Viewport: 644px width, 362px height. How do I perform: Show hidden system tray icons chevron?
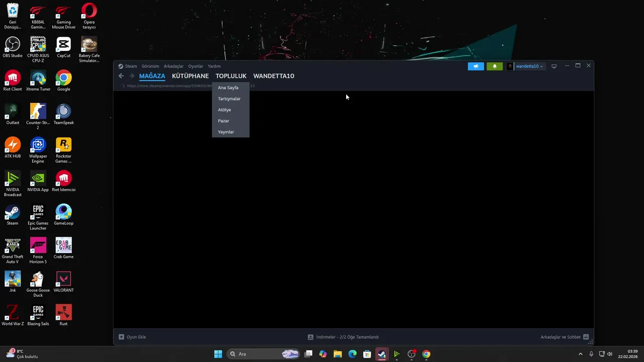(x=580, y=354)
